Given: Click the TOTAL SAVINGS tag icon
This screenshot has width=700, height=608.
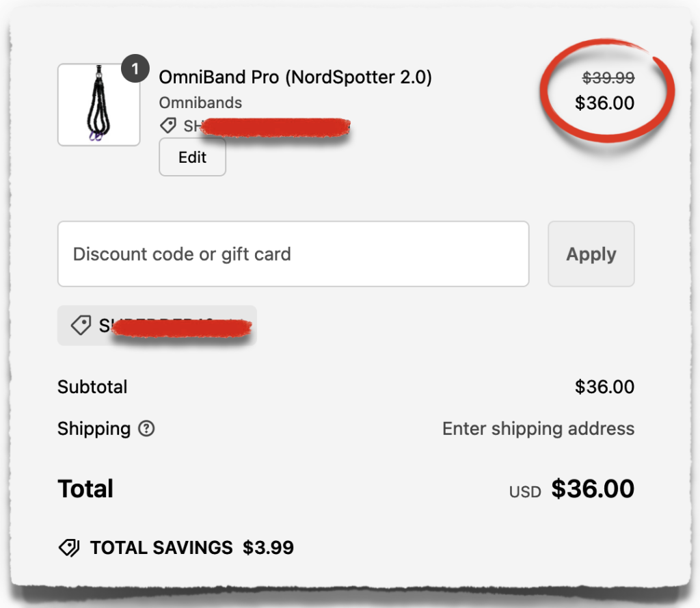Looking at the screenshot, I should tap(69, 547).
